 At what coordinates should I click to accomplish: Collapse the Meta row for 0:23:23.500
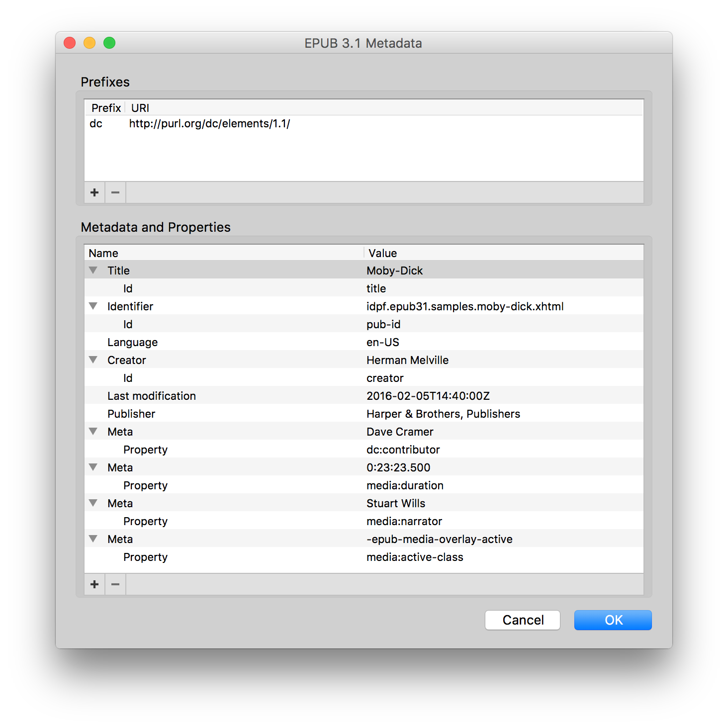click(93, 467)
